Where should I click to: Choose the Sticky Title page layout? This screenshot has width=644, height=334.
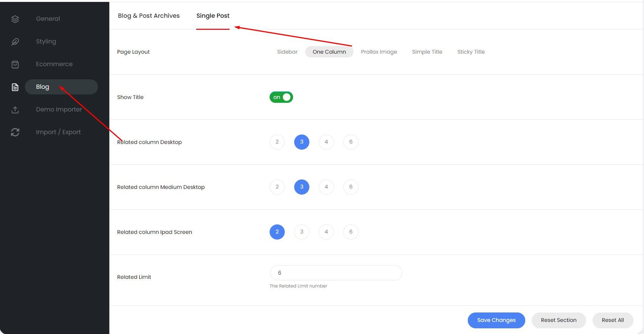[x=471, y=52]
